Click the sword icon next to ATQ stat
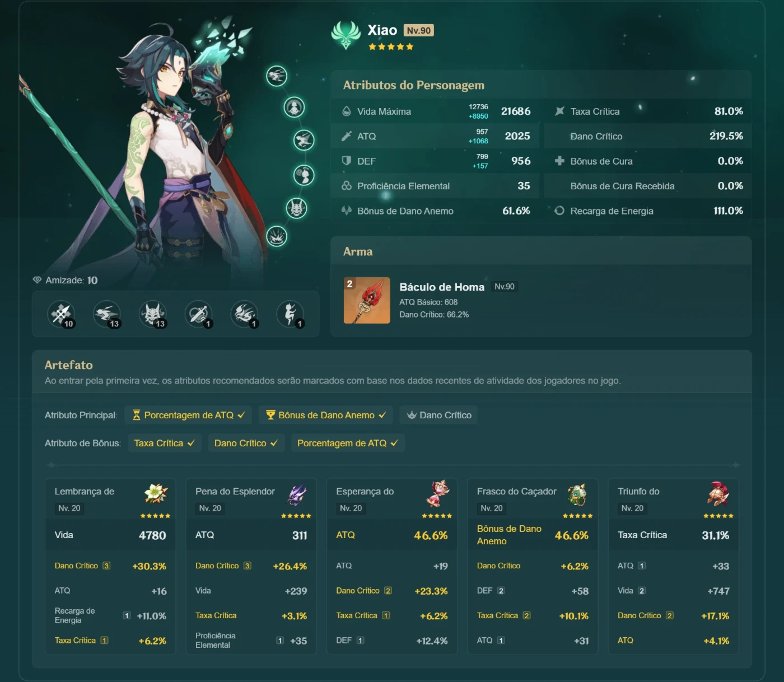 347,136
